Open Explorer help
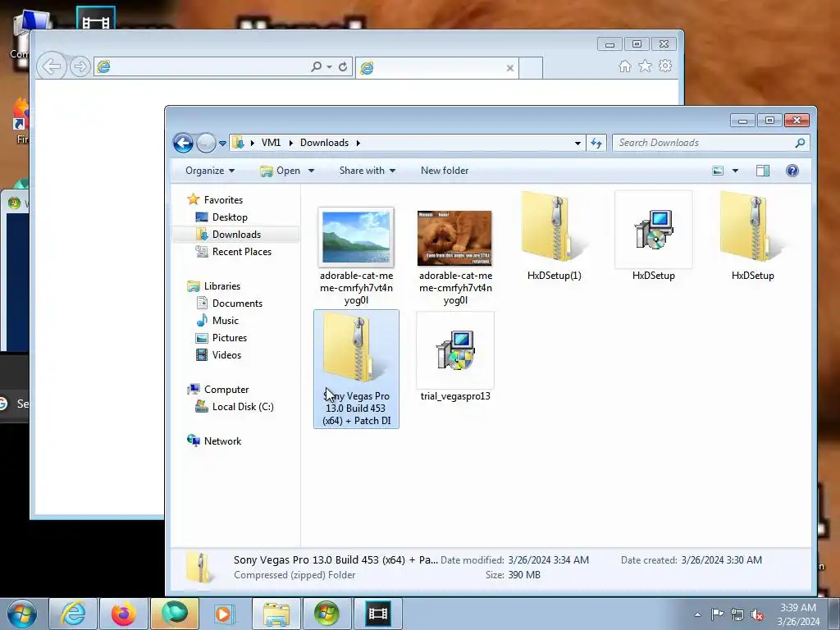The width and height of the screenshot is (840, 630). (792, 171)
